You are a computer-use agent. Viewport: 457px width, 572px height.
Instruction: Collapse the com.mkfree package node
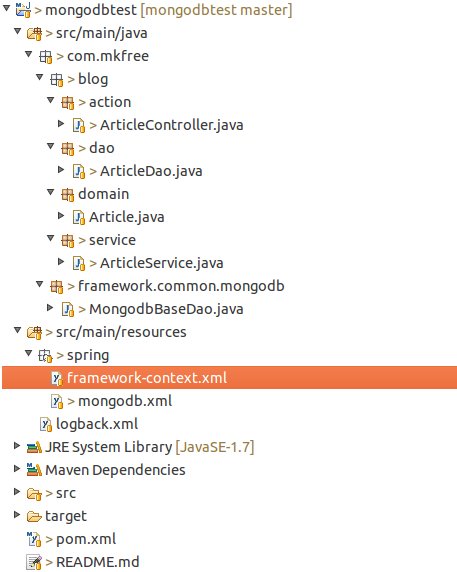click(x=29, y=54)
